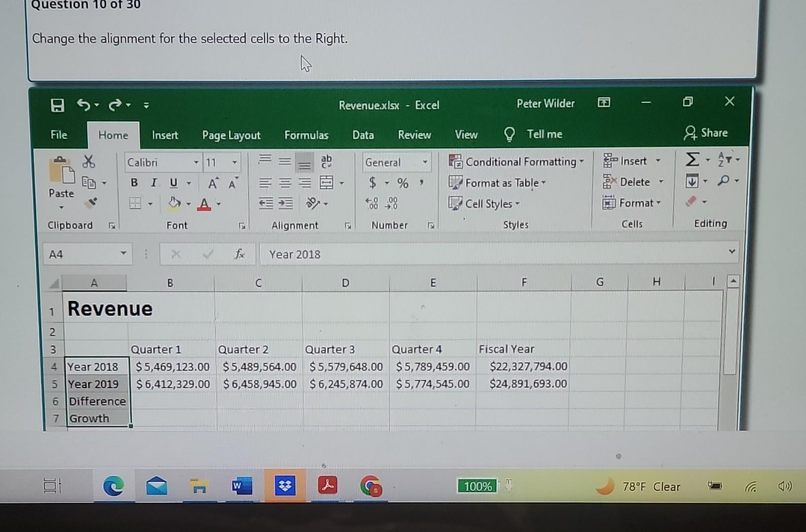The height and width of the screenshot is (532, 806).
Task: Open Alignment dialog launcher
Action: 348,226
